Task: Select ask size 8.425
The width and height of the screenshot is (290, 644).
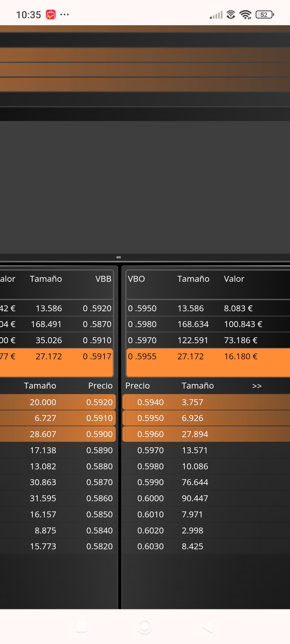Action: click(193, 546)
